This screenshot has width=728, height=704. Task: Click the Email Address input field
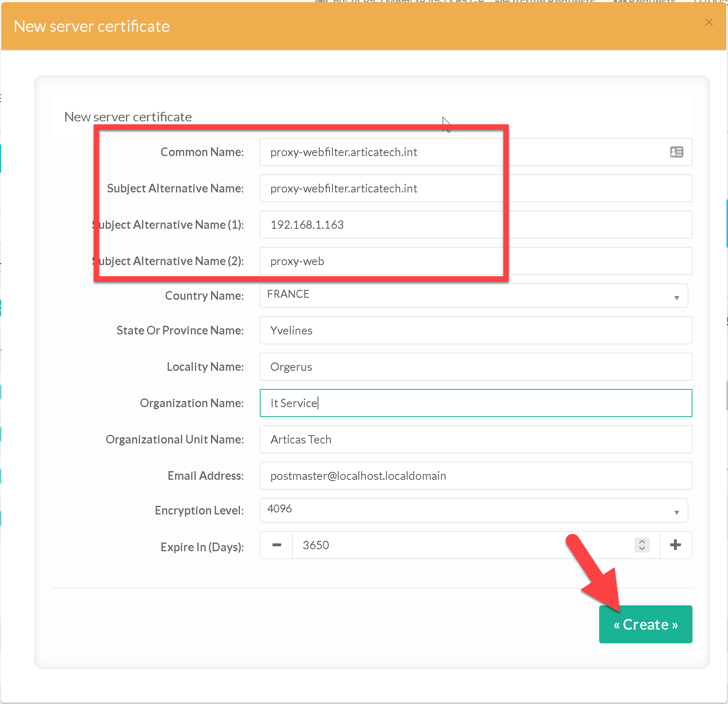coord(475,476)
